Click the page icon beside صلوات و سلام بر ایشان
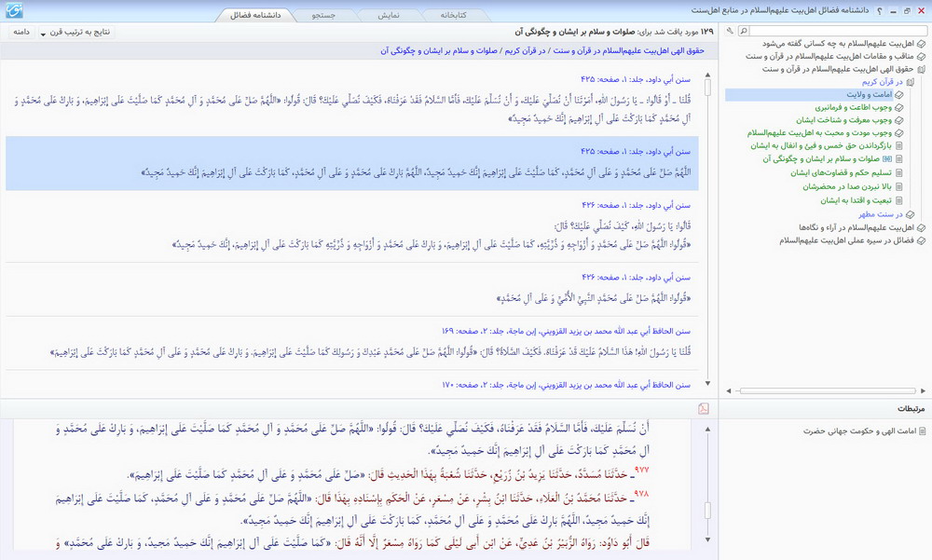 898,159
